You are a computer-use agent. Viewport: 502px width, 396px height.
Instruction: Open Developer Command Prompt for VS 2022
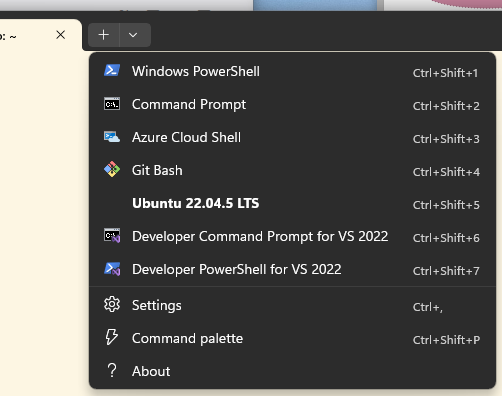(x=292, y=236)
